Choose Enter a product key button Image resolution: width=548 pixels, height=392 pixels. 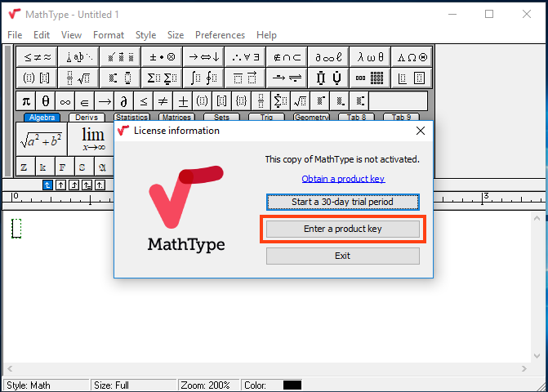(x=343, y=229)
